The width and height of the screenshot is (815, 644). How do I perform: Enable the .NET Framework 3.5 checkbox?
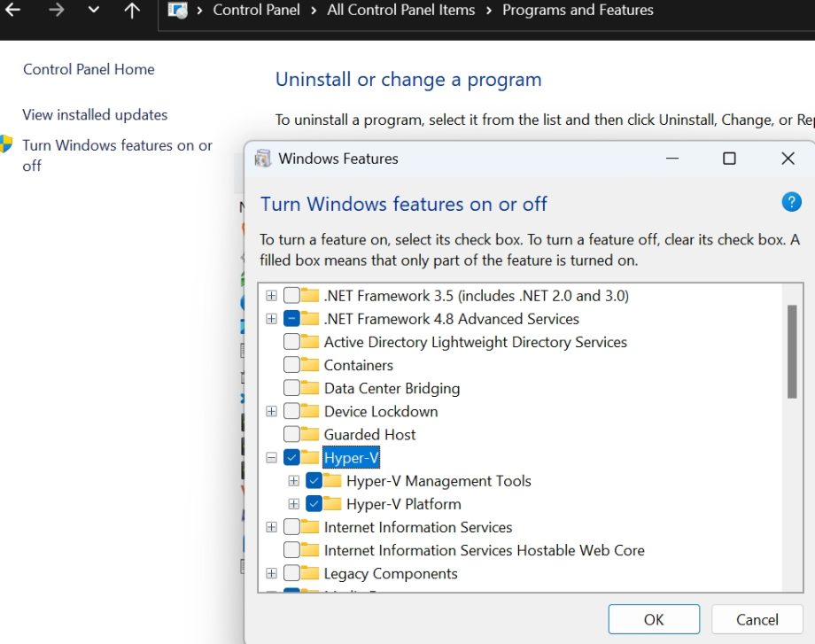291,295
